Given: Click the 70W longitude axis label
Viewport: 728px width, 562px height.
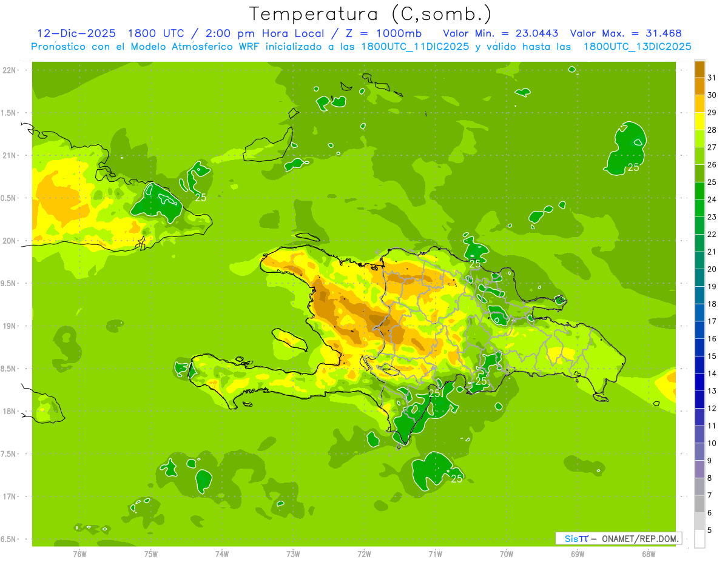Looking at the screenshot, I should click(x=507, y=554).
